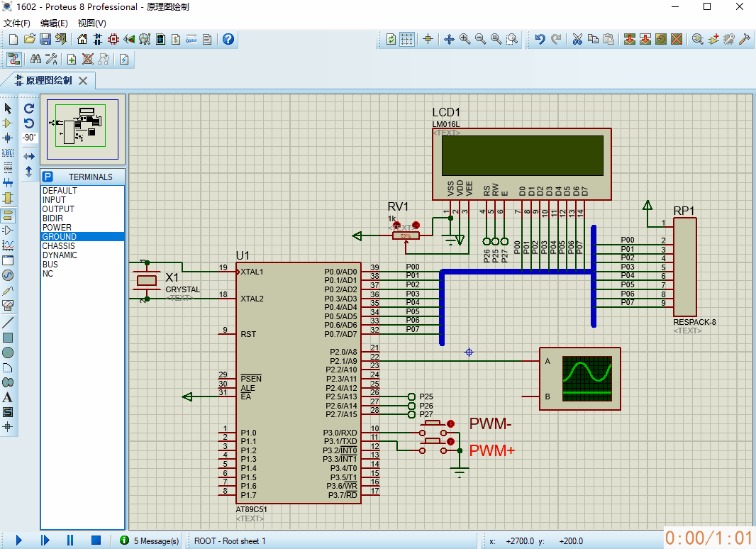Viewport: 756px width, 549px height.
Task: Pause the simulation
Action: [x=70, y=540]
